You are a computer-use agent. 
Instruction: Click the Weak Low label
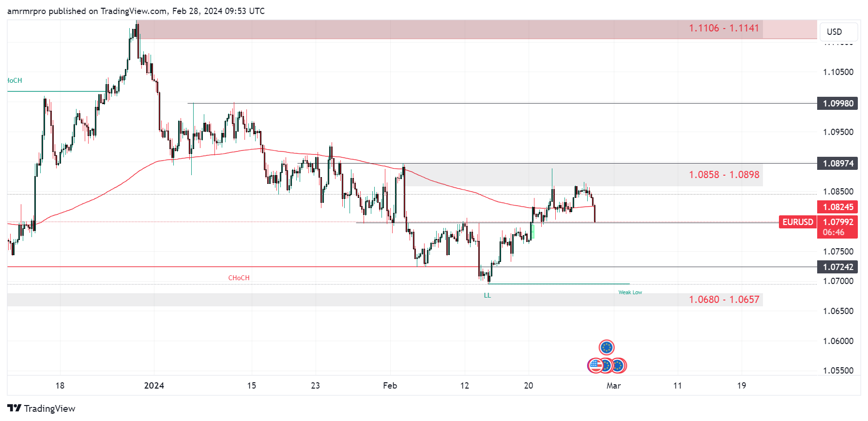630,292
